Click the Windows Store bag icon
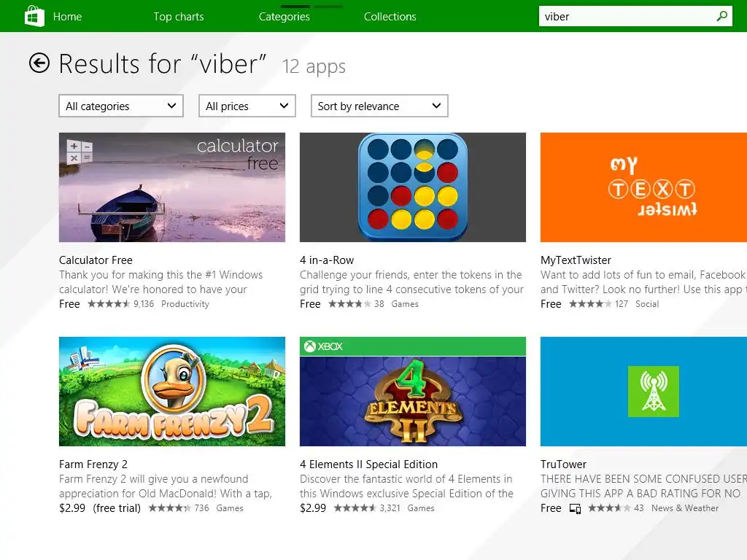This screenshot has height=560, width=747. tap(34, 16)
